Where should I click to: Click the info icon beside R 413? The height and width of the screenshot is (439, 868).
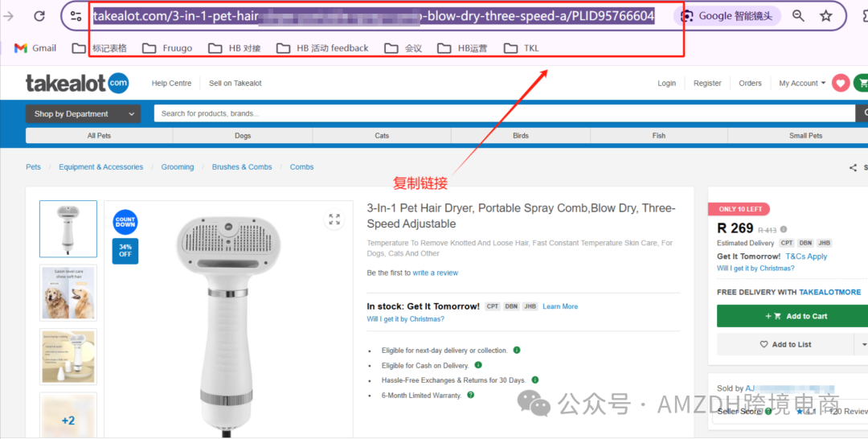[784, 229]
